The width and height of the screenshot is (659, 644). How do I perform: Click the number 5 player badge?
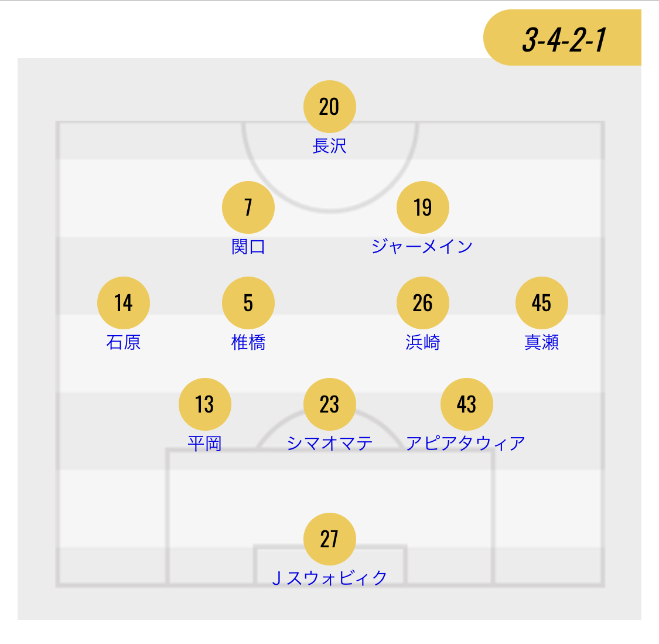(x=248, y=303)
